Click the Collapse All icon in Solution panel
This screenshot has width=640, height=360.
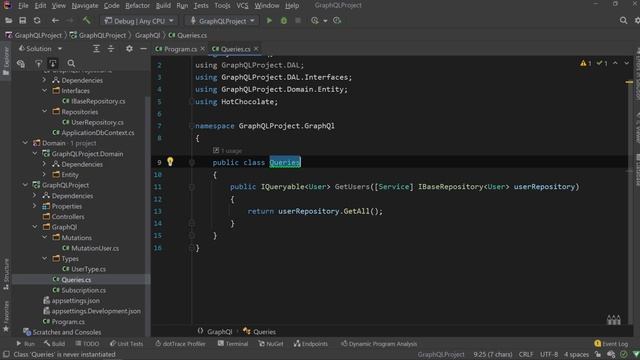111,49
